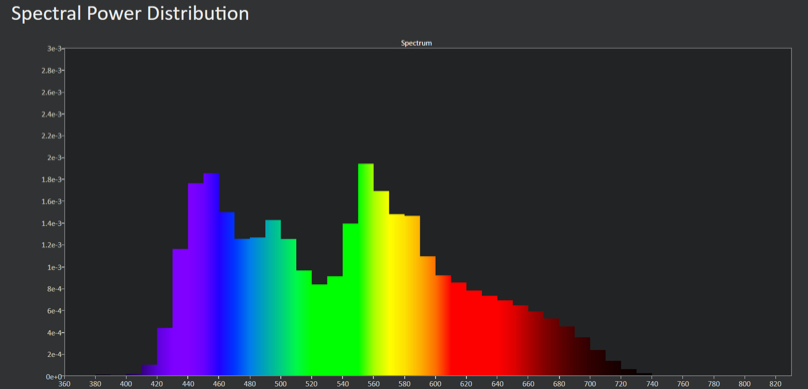Click the green dip bar near 525 nm

(x=319, y=330)
